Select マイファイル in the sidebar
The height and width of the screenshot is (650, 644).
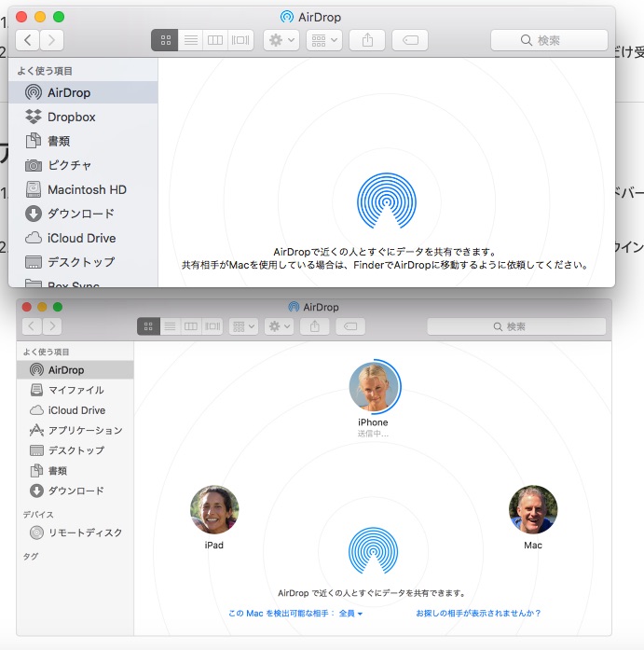pos(75,390)
